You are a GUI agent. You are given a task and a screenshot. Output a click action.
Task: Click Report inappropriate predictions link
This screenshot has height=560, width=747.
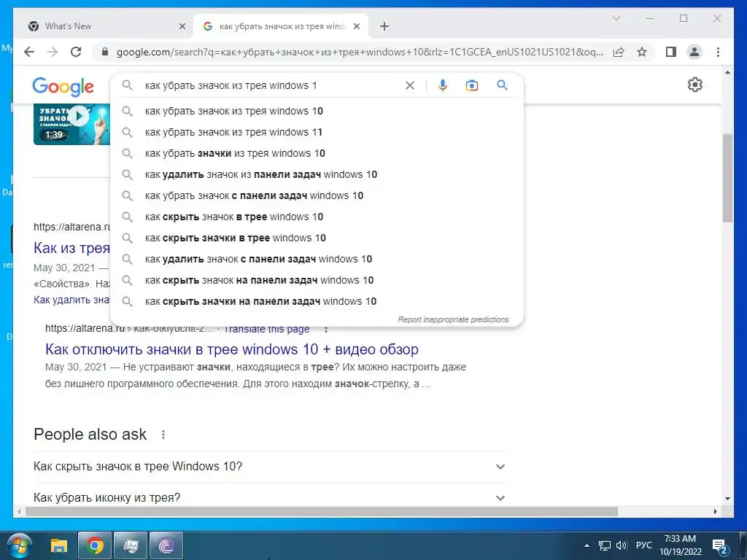point(453,319)
